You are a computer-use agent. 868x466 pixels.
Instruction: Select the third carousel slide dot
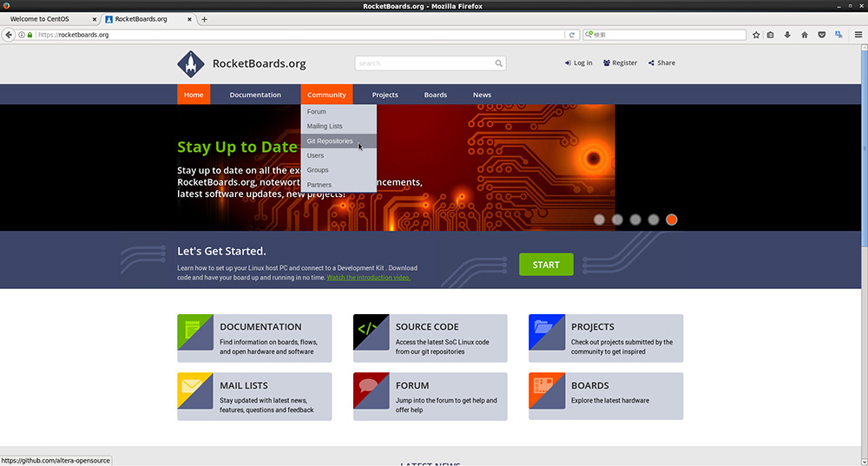point(635,220)
